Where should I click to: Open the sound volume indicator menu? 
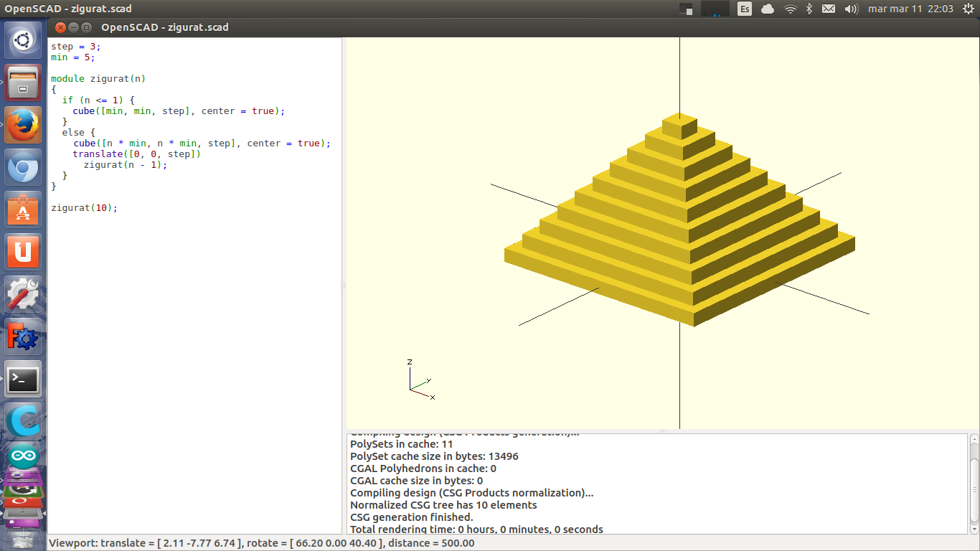coord(851,9)
